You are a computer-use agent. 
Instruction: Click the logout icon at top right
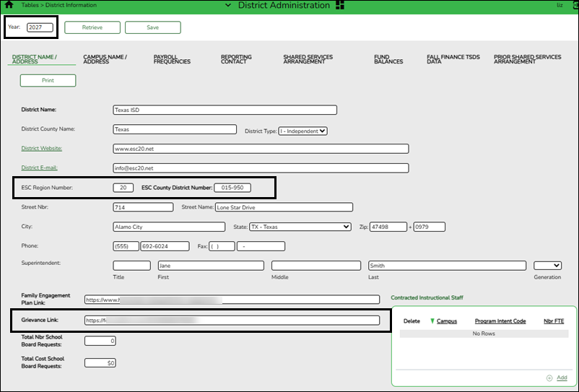pyautogui.click(x=576, y=5)
